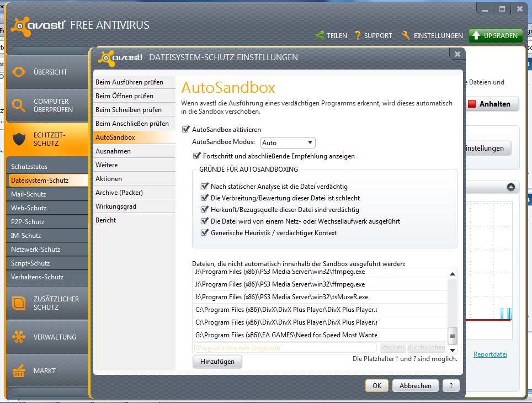
Task: Select Netzwerk-Schutz in the sidebar
Action: [47, 249]
